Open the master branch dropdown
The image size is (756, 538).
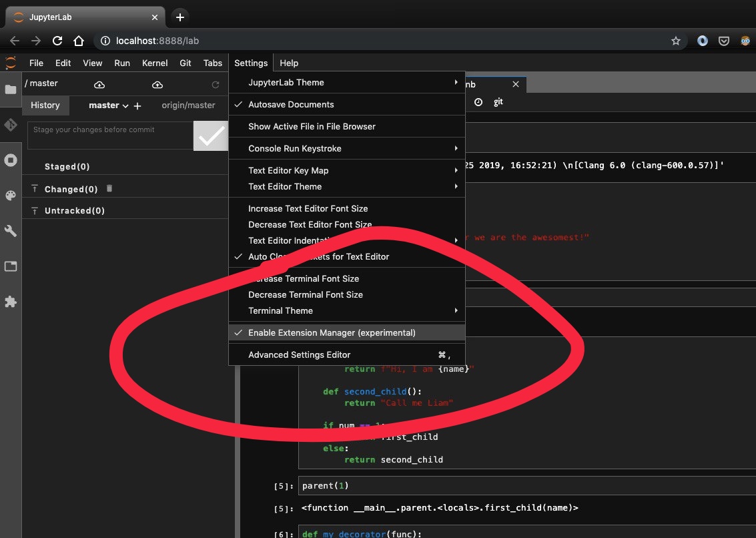108,105
